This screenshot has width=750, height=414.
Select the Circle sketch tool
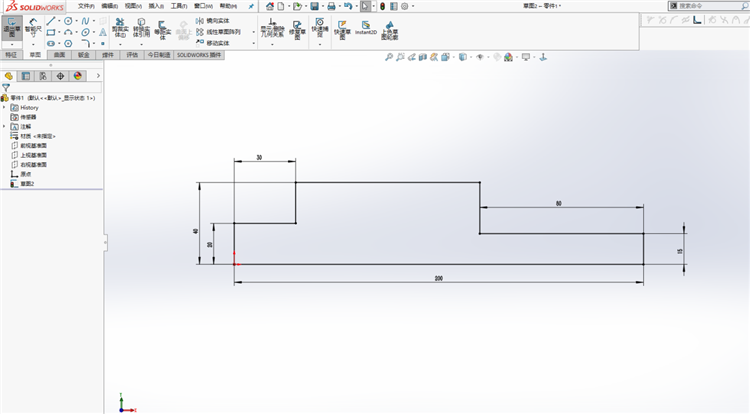68,21
